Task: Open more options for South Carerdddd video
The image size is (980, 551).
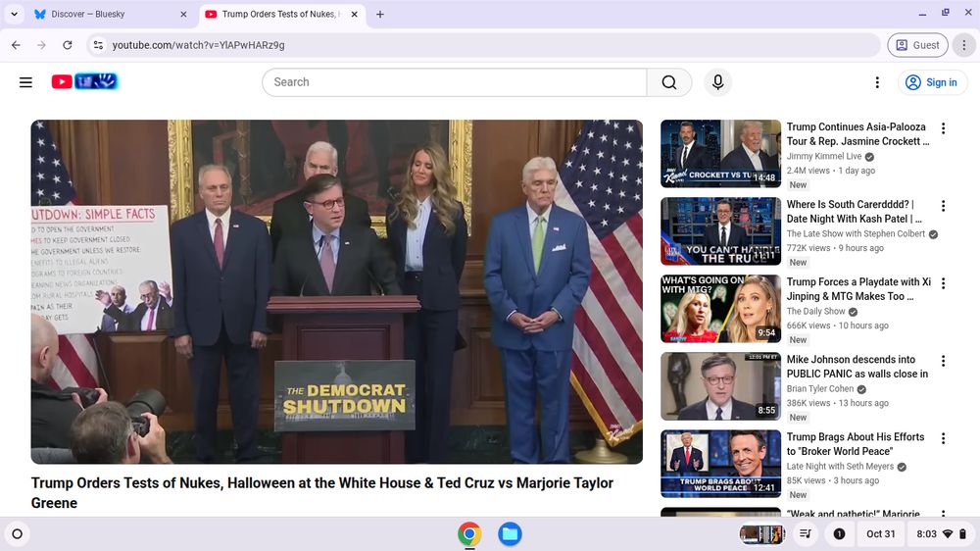Action: [943, 206]
